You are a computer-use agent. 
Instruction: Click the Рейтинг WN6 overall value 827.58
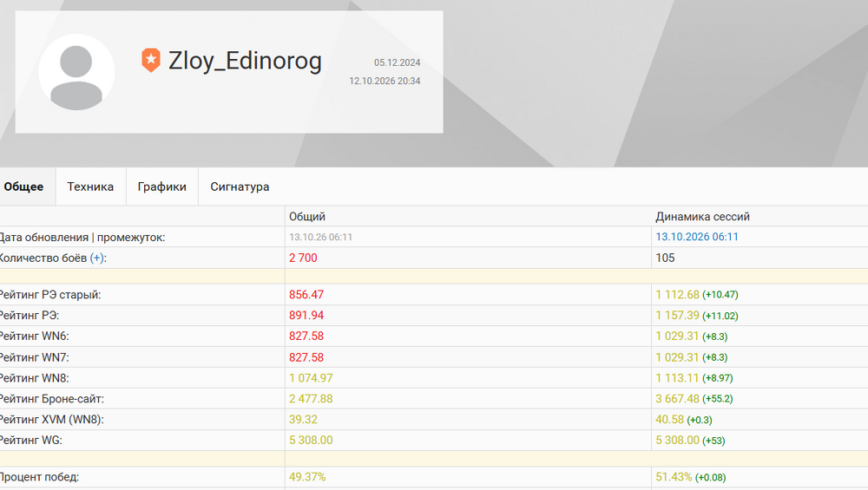(306, 336)
